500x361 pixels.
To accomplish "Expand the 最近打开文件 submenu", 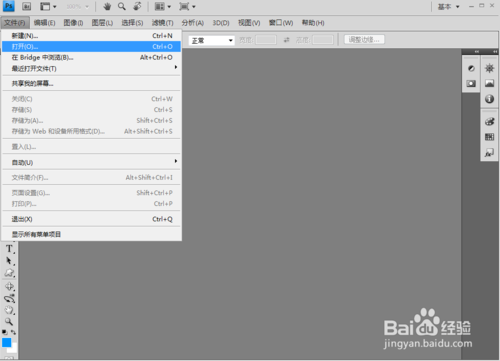I will [x=91, y=68].
